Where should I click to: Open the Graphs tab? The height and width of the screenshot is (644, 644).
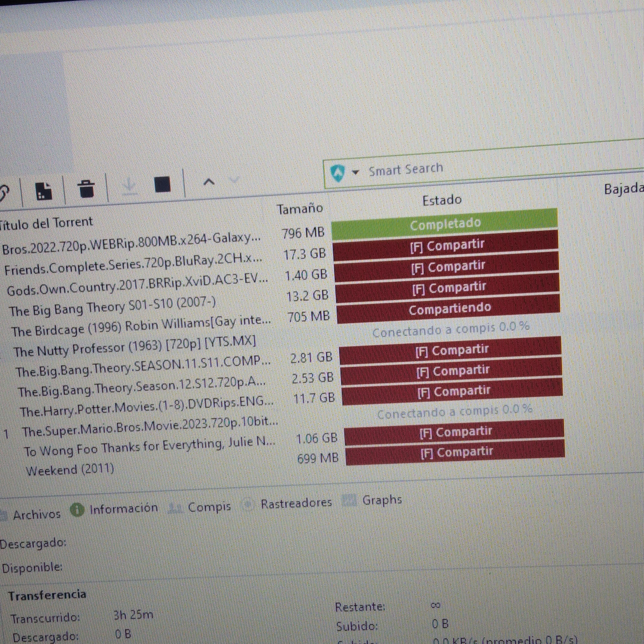(382, 500)
